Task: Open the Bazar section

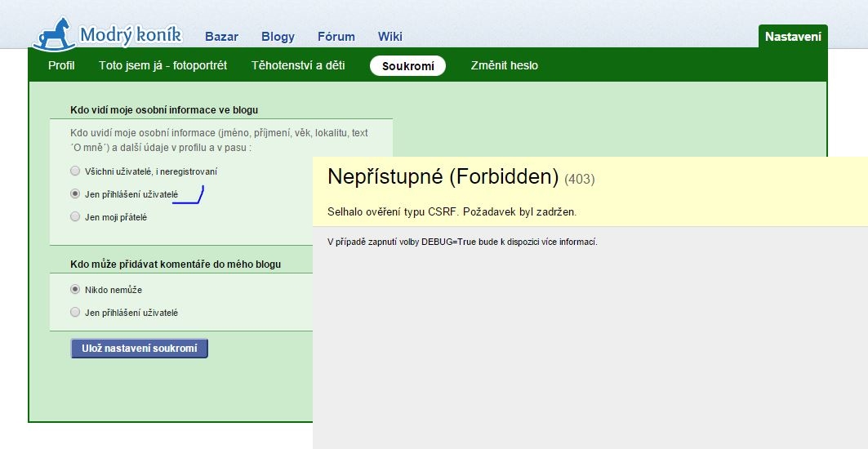Action: [221, 37]
